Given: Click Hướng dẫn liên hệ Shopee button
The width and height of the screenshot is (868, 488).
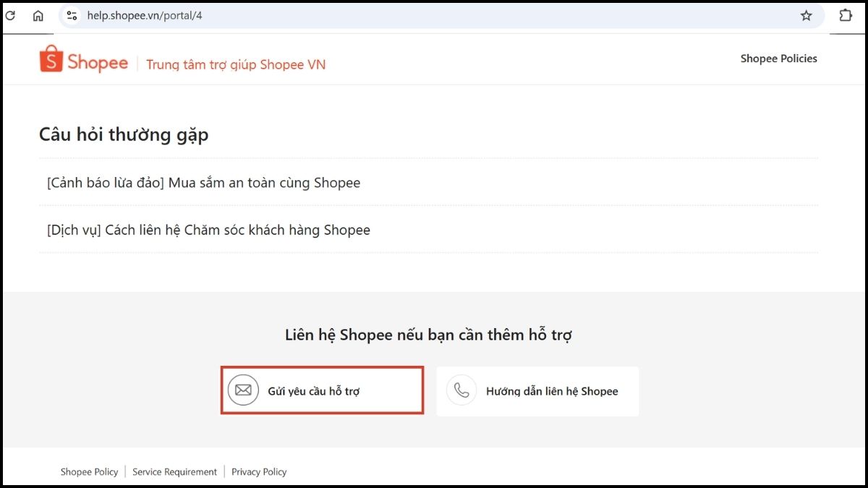Looking at the screenshot, I should click(537, 390).
